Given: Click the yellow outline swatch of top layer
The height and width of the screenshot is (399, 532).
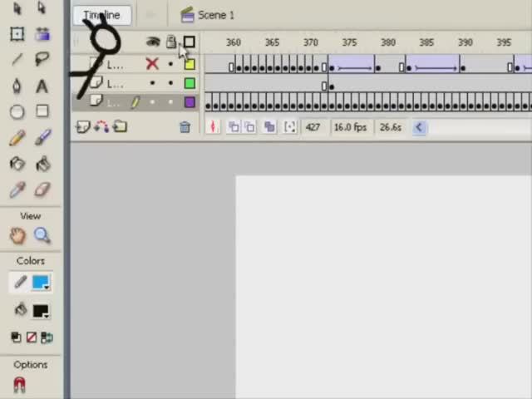Looking at the screenshot, I should click(x=190, y=64).
